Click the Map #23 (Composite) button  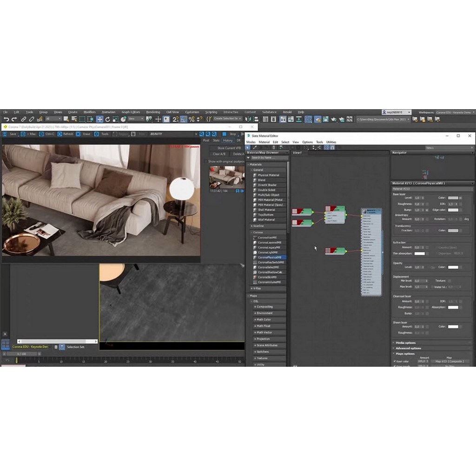449,361
